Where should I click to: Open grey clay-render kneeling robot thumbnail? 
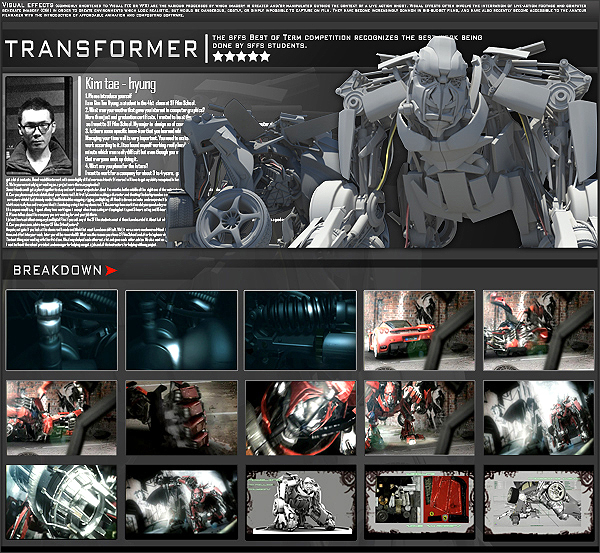300,502
